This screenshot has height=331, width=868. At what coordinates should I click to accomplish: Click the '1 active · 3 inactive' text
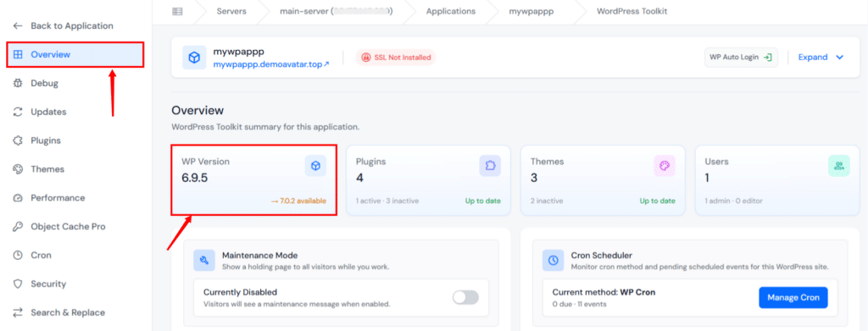pyautogui.click(x=387, y=201)
